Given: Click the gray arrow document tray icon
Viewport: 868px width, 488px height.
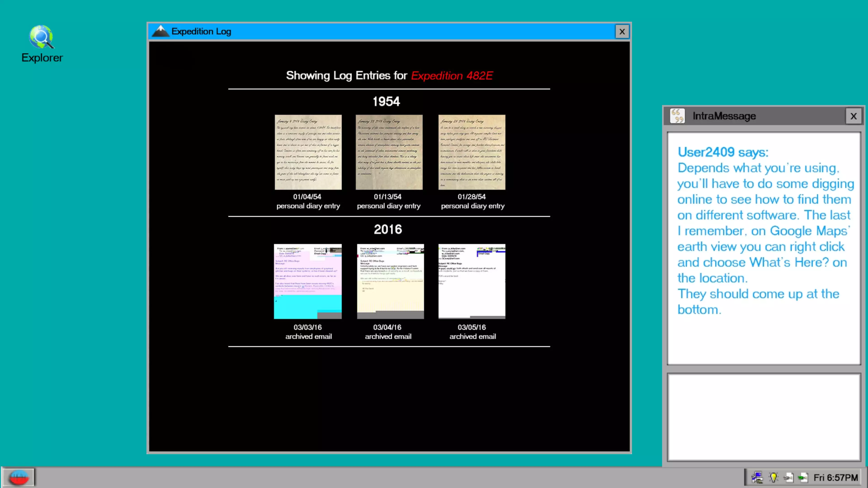Looking at the screenshot, I should (x=788, y=477).
